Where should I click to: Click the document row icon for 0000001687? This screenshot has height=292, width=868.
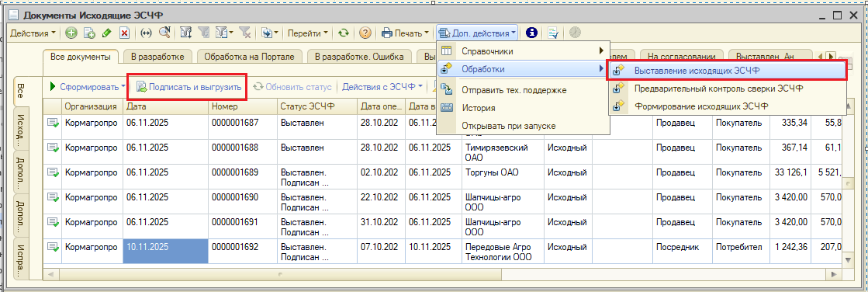pos(53,123)
